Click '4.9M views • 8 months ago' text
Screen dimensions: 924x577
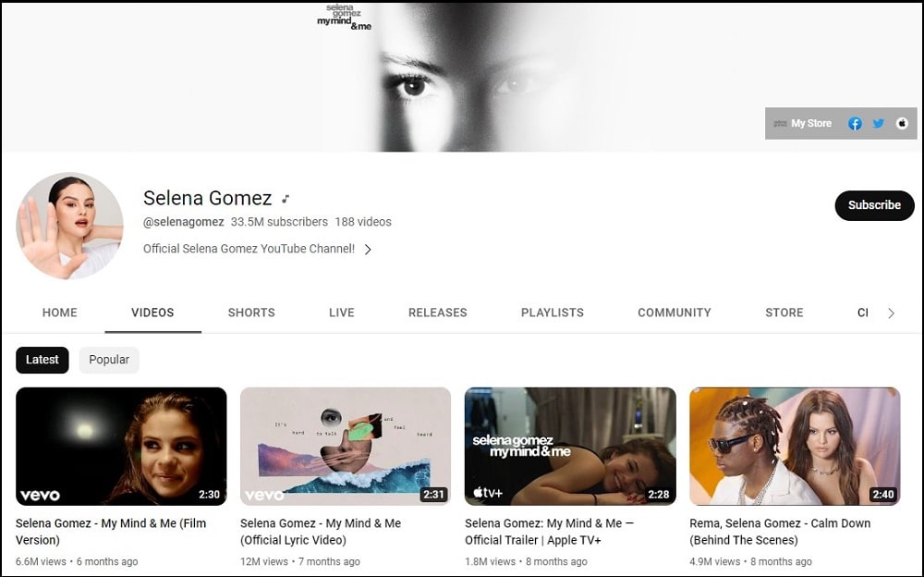click(750, 561)
